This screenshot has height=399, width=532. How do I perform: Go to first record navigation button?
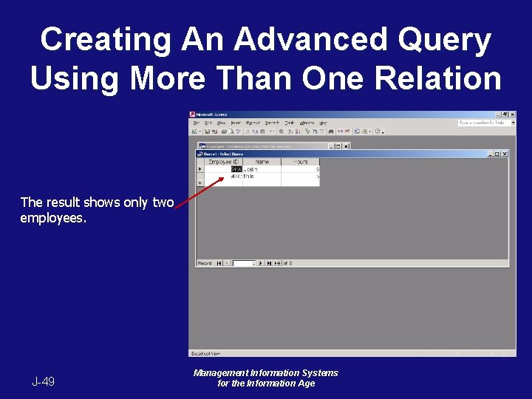[219, 263]
